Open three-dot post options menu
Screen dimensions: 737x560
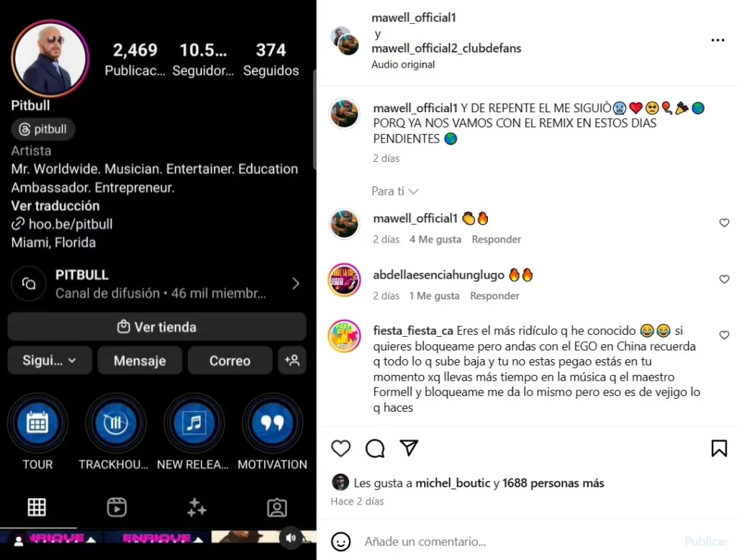(x=718, y=40)
